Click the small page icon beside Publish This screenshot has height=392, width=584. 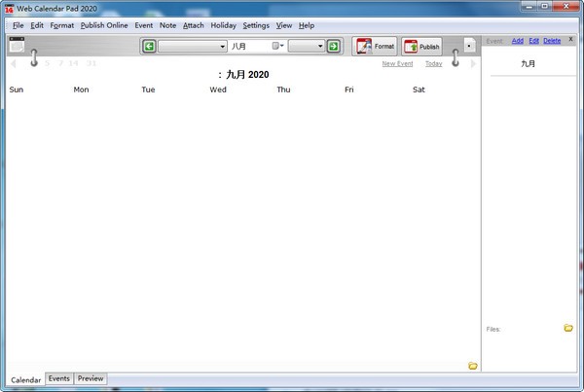coord(469,45)
